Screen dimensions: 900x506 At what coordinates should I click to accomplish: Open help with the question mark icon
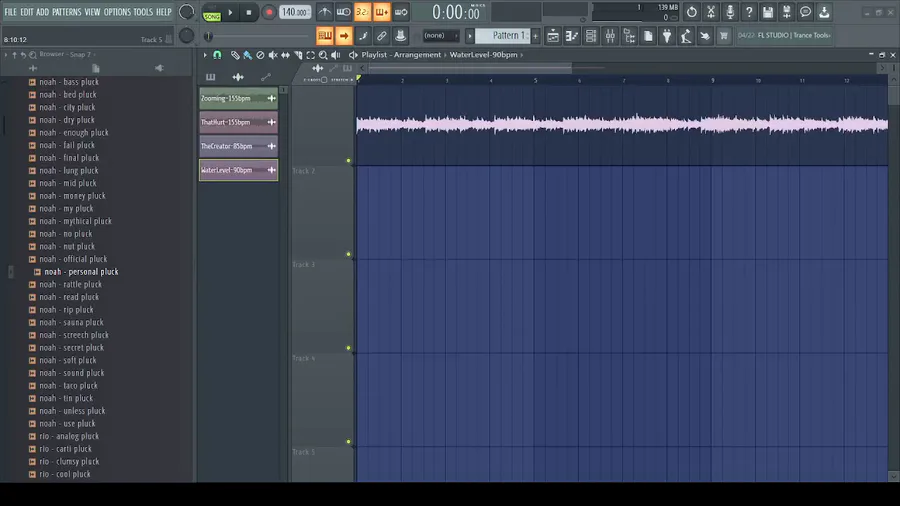click(748, 12)
